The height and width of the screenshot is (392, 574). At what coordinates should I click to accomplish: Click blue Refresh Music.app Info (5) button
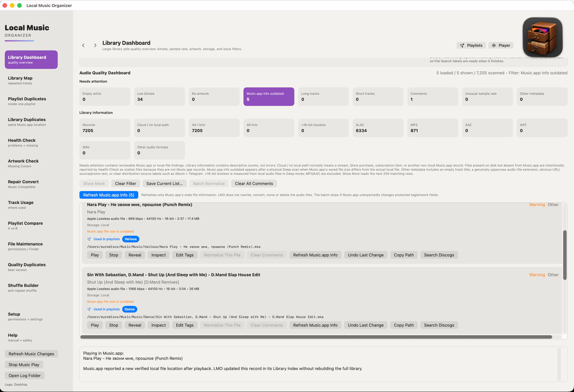(109, 195)
